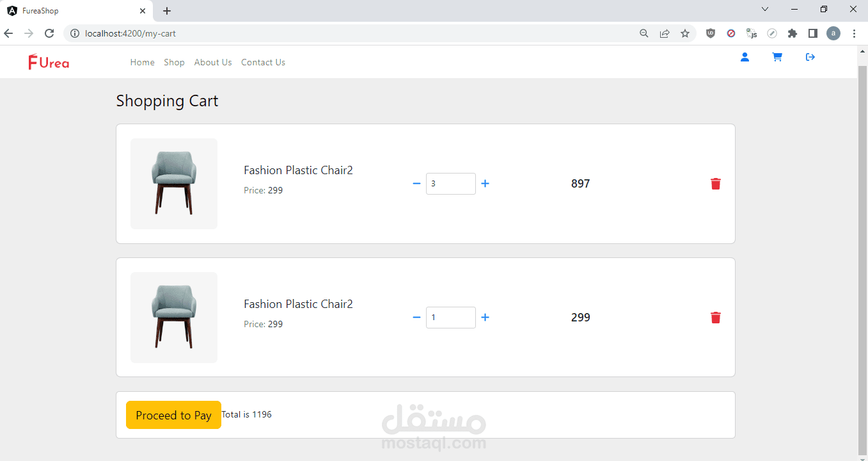The height and width of the screenshot is (461, 868).
Task: Delete the first chair from cart
Action: pyautogui.click(x=715, y=184)
